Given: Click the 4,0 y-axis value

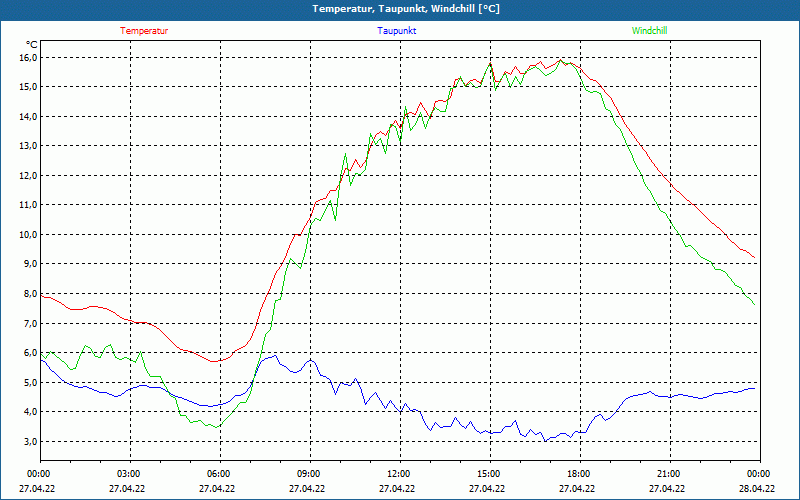Looking at the screenshot, I should [x=30, y=411].
